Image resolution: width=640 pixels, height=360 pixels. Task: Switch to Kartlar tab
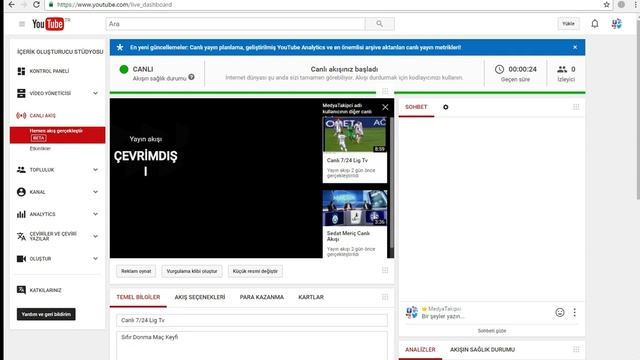pos(311,297)
